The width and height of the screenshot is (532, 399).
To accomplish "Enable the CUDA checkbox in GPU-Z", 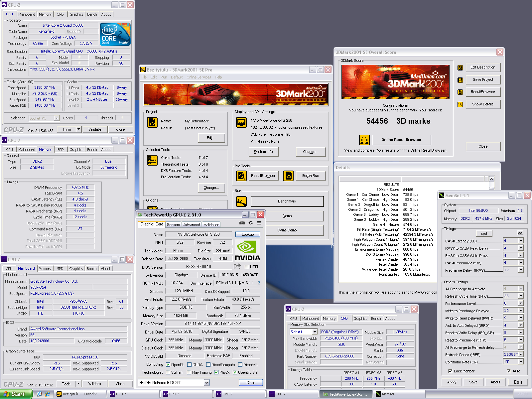I will tap(189, 365).
